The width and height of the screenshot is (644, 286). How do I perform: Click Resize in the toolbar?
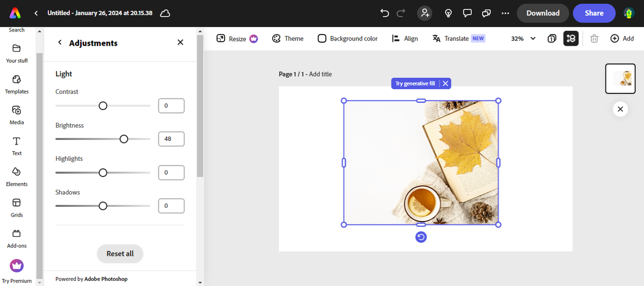[237, 39]
